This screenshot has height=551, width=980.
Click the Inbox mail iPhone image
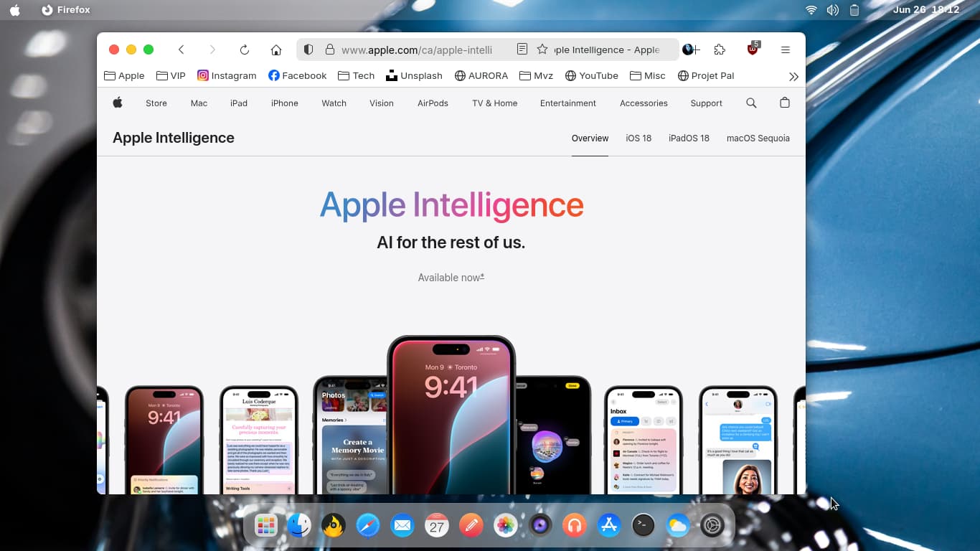click(x=644, y=440)
